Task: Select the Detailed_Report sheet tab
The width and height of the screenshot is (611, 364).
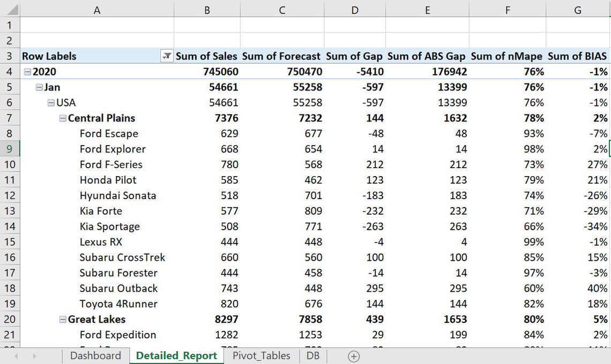Action: point(176,355)
